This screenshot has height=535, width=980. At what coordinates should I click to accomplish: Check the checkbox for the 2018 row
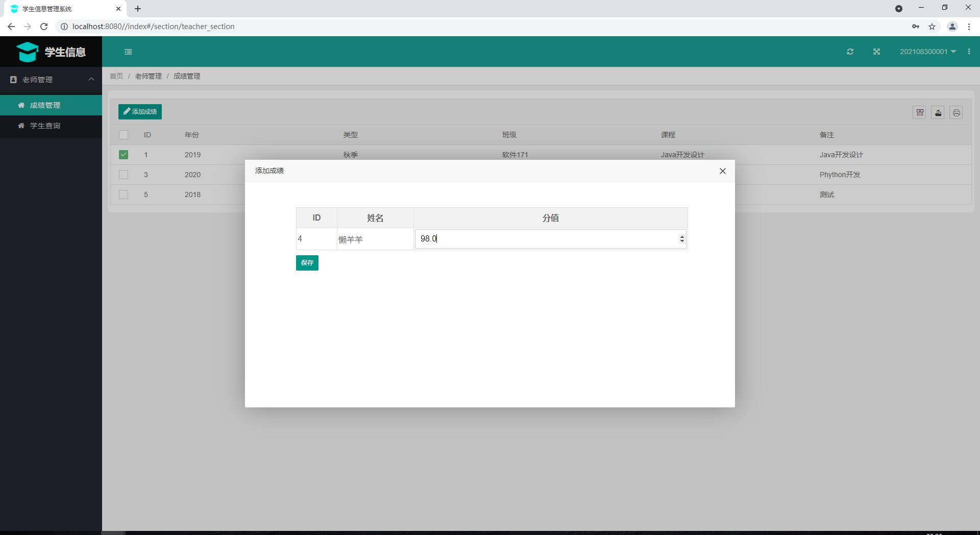(x=124, y=194)
